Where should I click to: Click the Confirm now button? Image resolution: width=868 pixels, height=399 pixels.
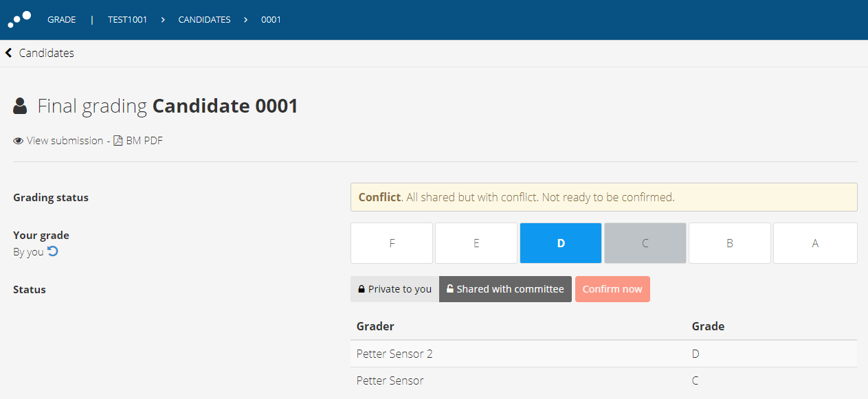pyautogui.click(x=612, y=289)
